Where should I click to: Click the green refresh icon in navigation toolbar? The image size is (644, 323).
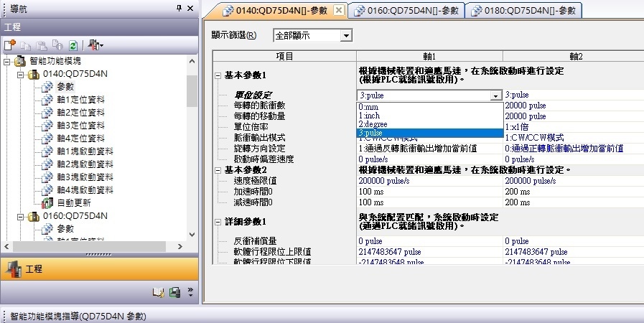pos(73,45)
